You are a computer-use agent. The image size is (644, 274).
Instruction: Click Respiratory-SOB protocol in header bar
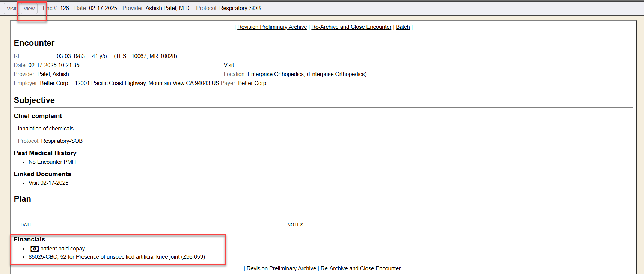(x=240, y=8)
